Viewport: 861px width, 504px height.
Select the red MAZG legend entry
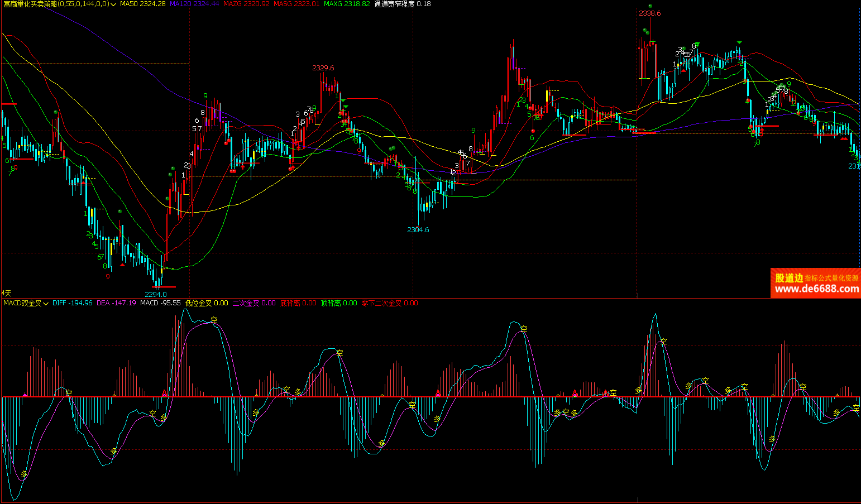tap(246, 4)
